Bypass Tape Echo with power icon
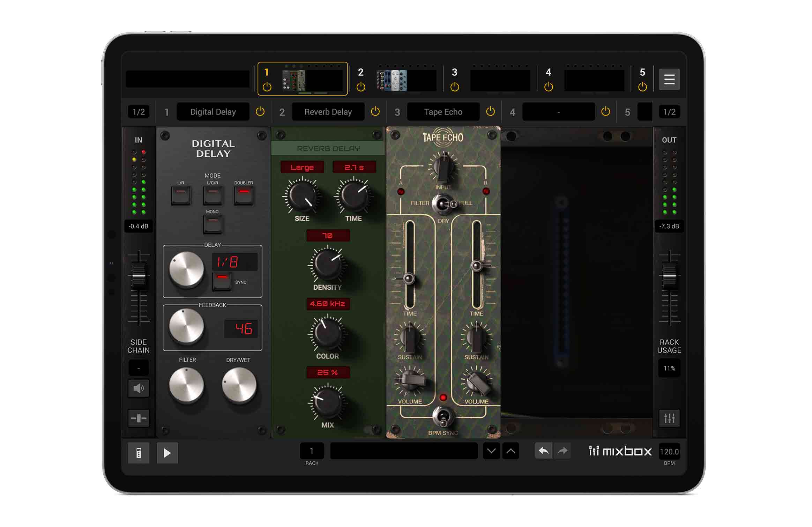Screen dimensions: 812x527 tap(490, 111)
